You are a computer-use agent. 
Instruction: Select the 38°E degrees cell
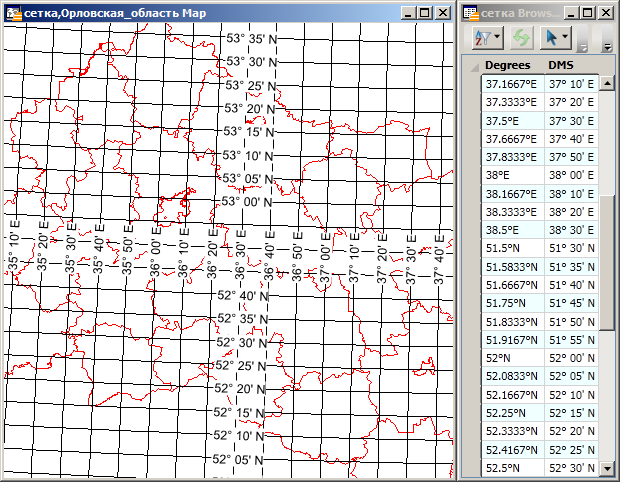513,174
